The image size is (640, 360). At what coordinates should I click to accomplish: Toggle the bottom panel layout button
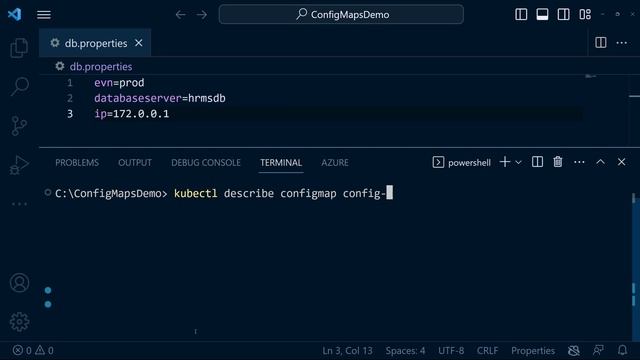tap(542, 15)
